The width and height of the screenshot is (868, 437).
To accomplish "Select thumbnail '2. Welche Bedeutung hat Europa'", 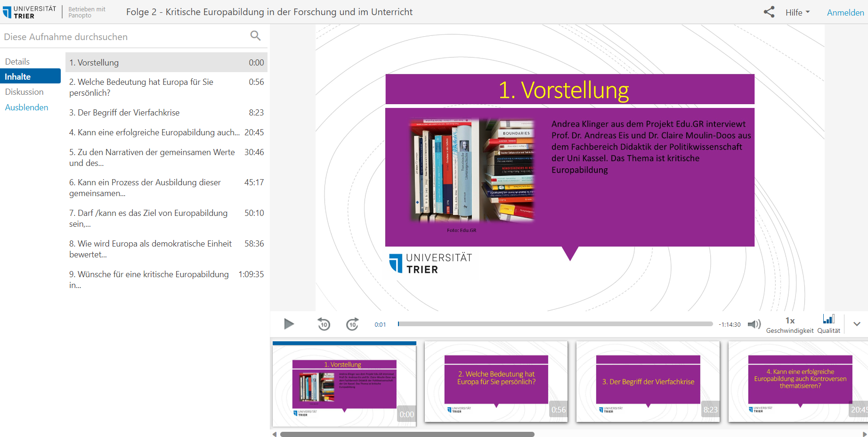I will pyautogui.click(x=496, y=382).
